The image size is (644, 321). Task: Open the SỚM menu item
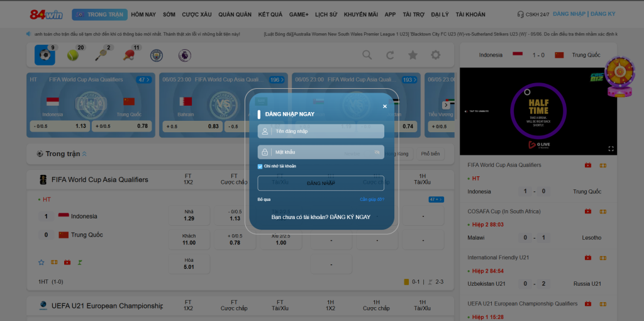169,14
